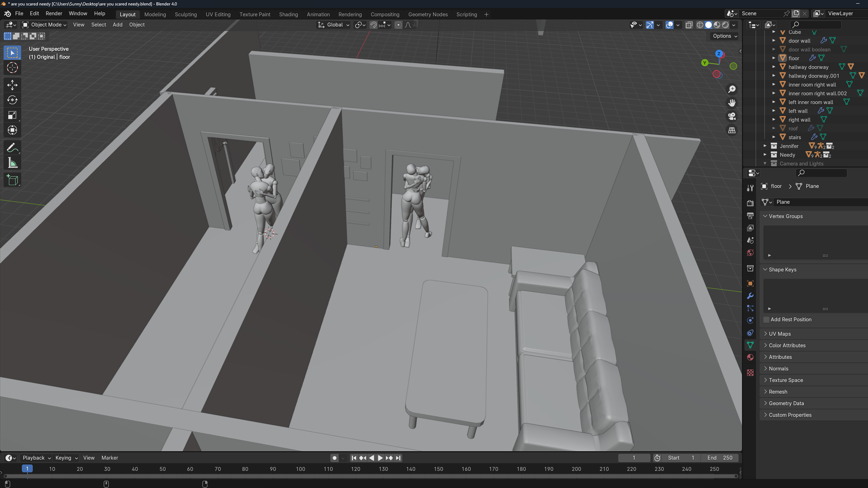The width and height of the screenshot is (868, 488).
Task: Click the pan view hand icon
Action: tap(732, 103)
